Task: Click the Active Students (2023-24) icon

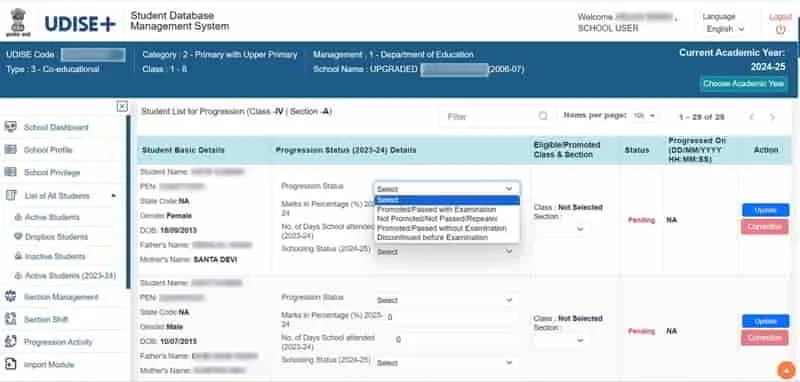Action: pyautogui.click(x=18, y=275)
